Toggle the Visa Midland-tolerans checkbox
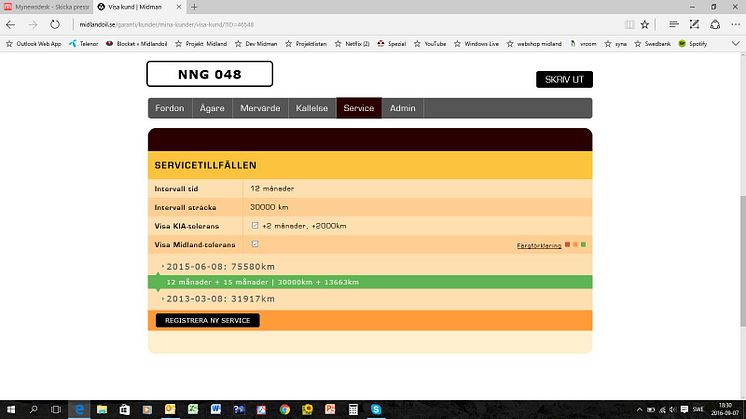This screenshot has height=419, width=746. tap(255, 244)
